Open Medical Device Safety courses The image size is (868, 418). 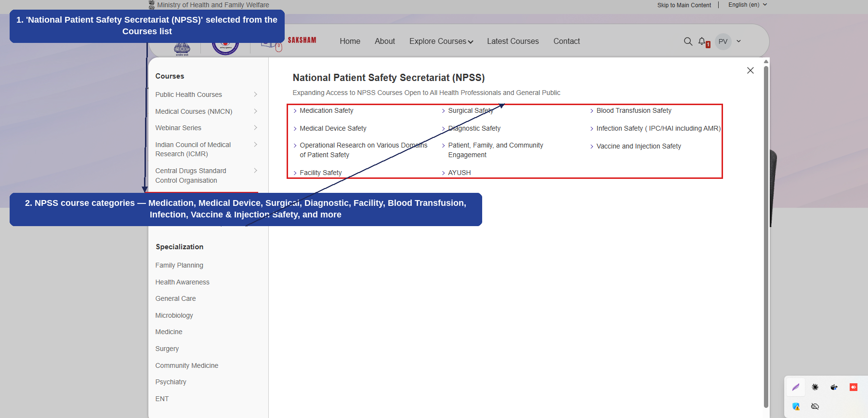click(x=333, y=128)
